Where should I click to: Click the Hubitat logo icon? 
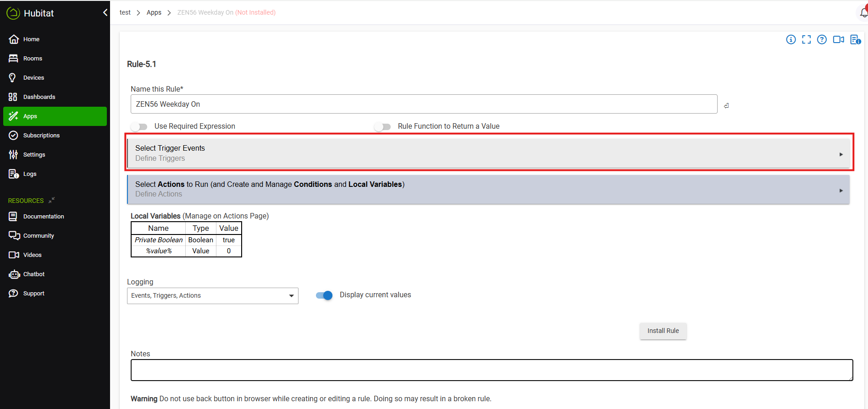[13, 13]
